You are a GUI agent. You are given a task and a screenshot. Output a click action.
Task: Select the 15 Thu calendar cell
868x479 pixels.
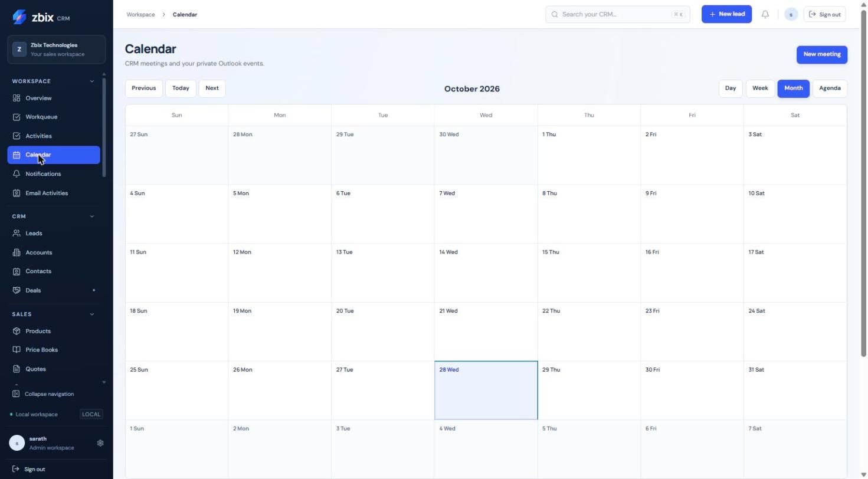[x=589, y=273]
